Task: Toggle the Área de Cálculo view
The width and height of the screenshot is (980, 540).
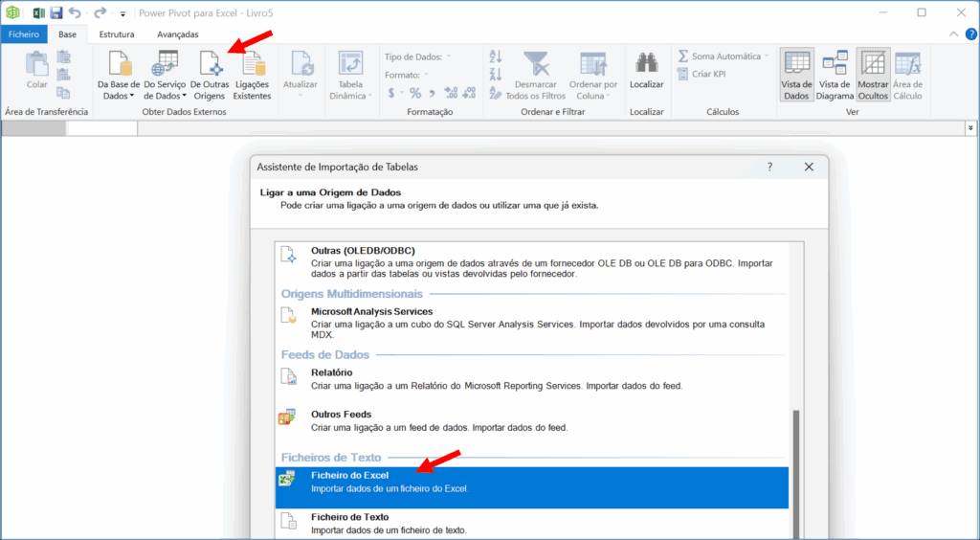Action: (907, 65)
